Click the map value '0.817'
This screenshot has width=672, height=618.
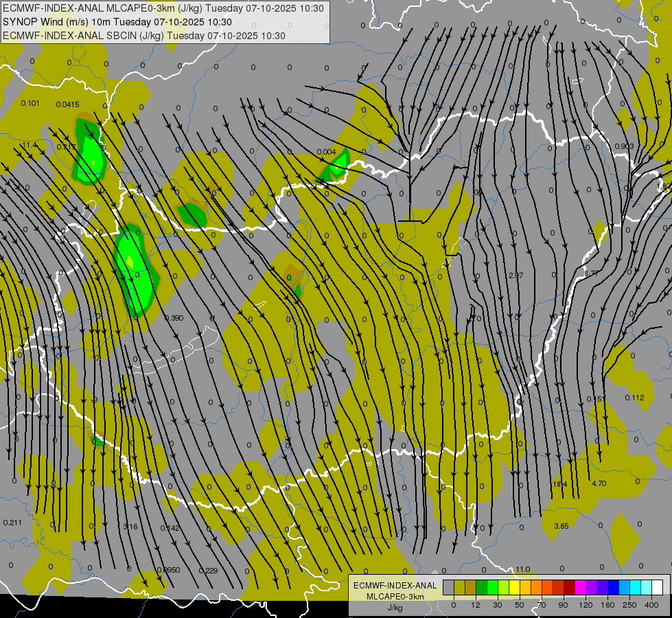click(66, 147)
